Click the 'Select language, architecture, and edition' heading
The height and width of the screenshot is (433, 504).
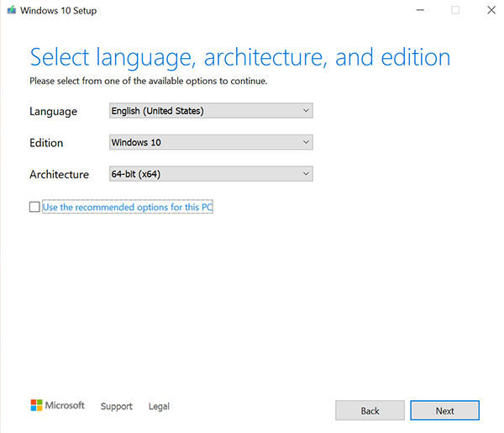coord(240,57)
